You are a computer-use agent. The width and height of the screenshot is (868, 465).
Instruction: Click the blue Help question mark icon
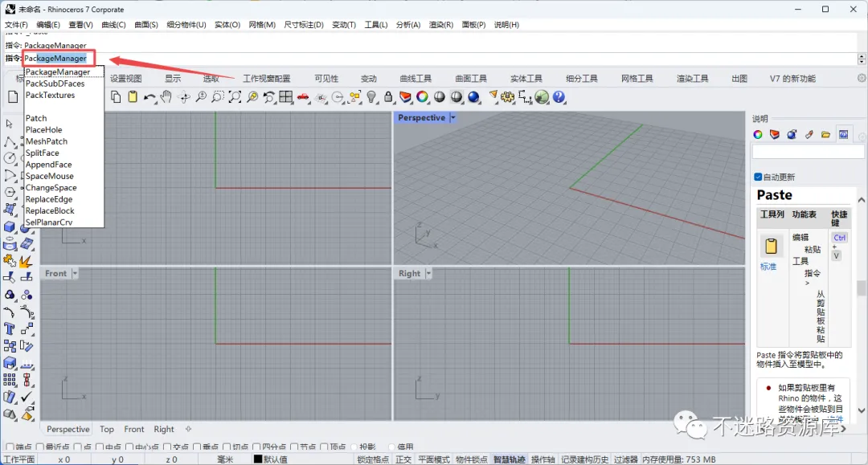(559, 97)
